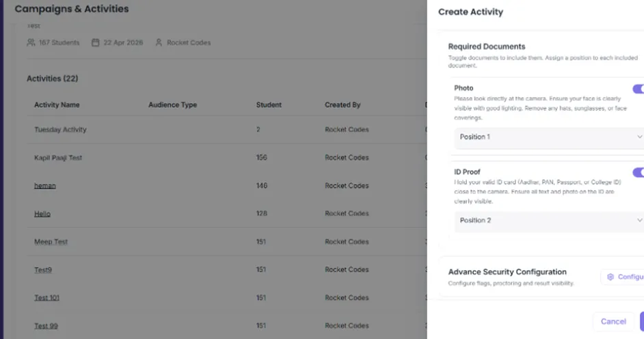
Task: Click the Create Activity panel title
Action: coord(470,12)
